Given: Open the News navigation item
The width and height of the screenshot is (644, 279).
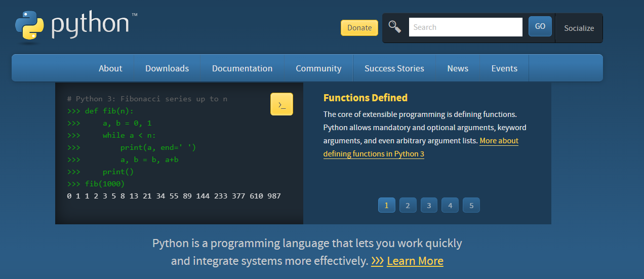Looking at the screenshot, I should [458, 68].
